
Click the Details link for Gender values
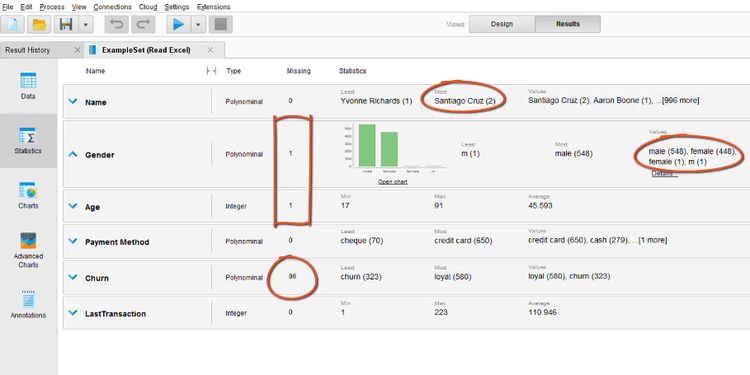664,173
